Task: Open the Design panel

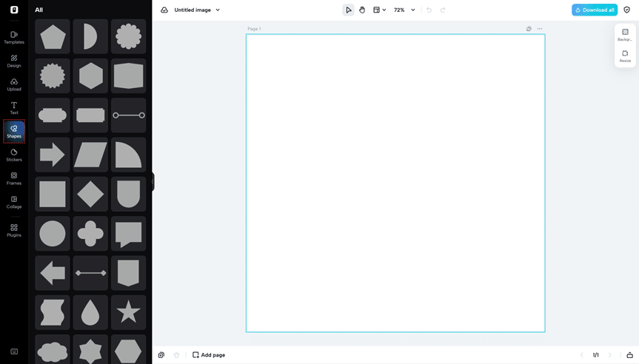Action: 14,61
